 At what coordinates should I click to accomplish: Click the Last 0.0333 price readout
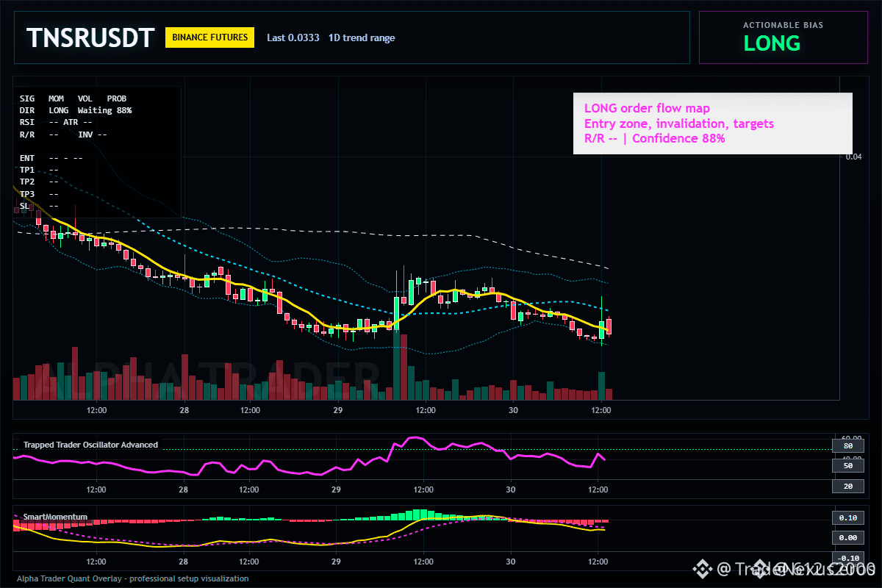pos(293,37)
